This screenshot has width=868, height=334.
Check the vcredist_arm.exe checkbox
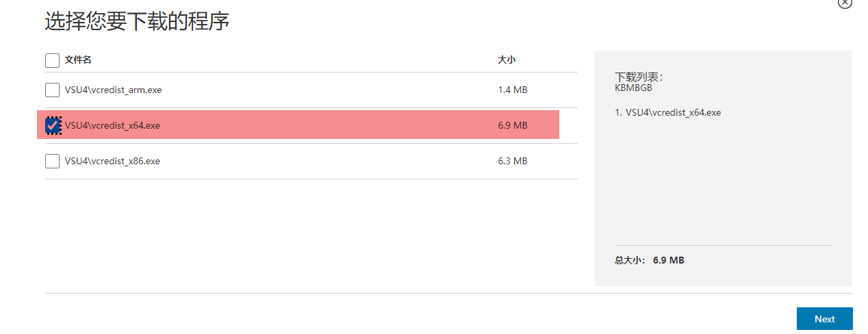click(x=52, y=90)
